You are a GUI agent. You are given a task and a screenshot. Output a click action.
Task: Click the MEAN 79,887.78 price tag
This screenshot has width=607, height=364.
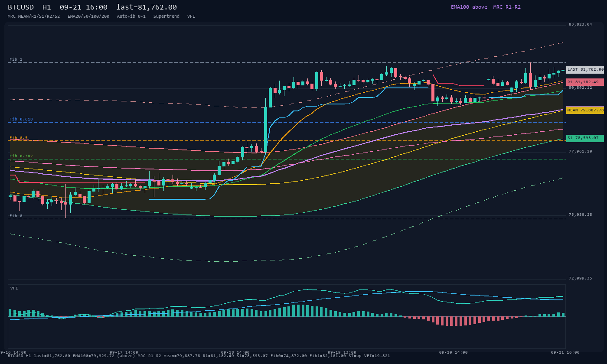(585, 110)
